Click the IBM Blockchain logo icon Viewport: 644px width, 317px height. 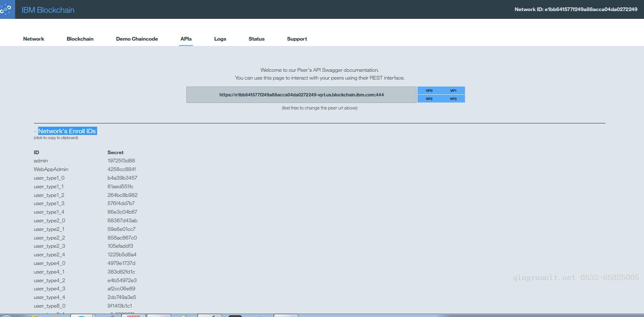tap(7, 9)
